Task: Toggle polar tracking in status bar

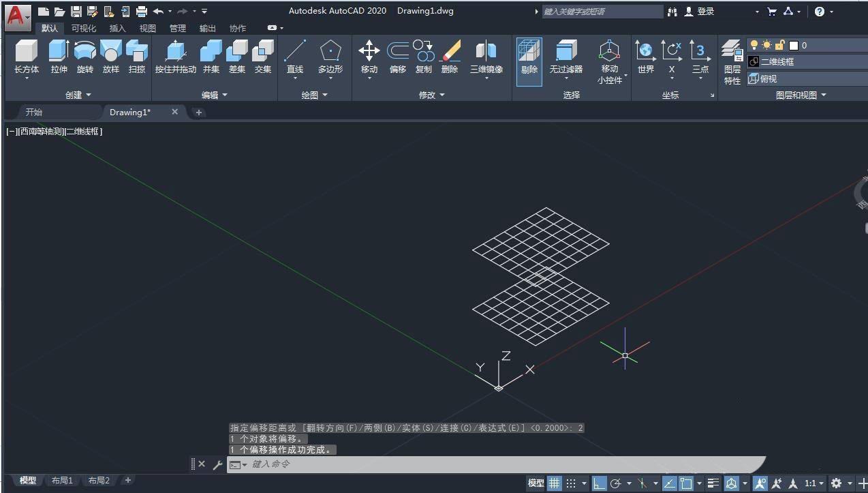Action: (x=616, y=483)
